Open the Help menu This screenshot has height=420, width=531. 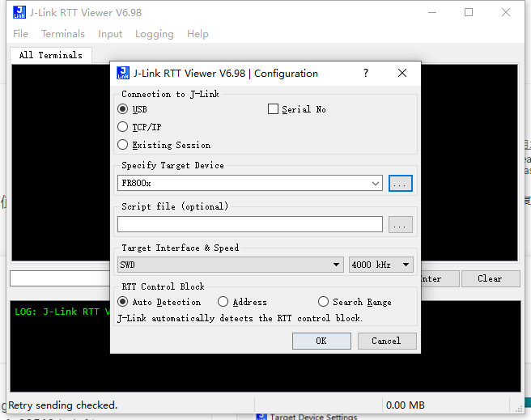point(198,34)
